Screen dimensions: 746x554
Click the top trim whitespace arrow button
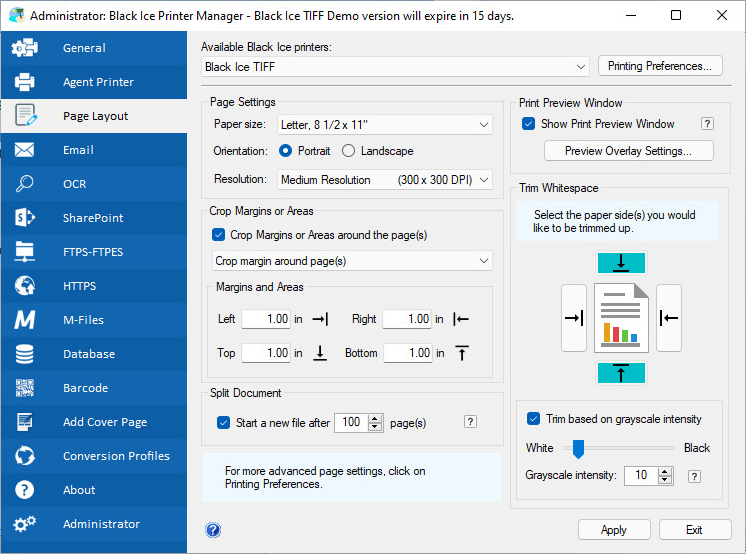[x=621, y=263]
